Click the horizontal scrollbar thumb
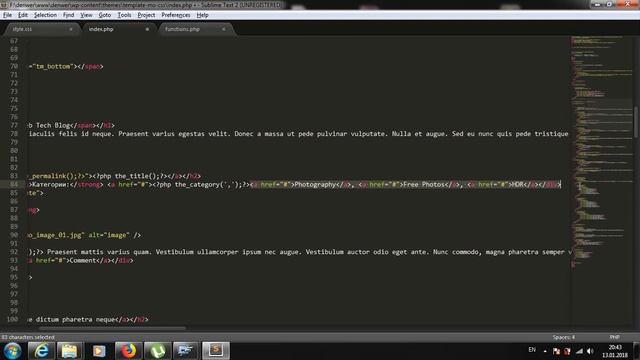Viewport: 640px width, 360px height. 112,328
